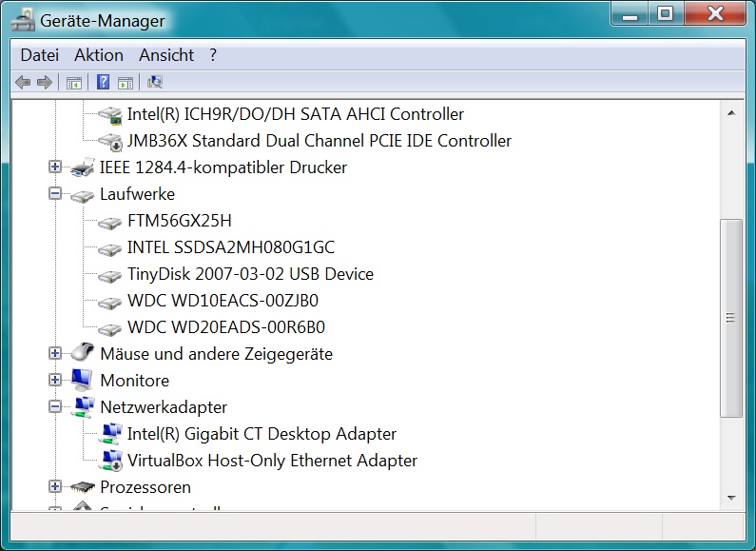Expand the Prozessoren tree node
Viewport: 756px width, 551px height.
coord(55,486)
